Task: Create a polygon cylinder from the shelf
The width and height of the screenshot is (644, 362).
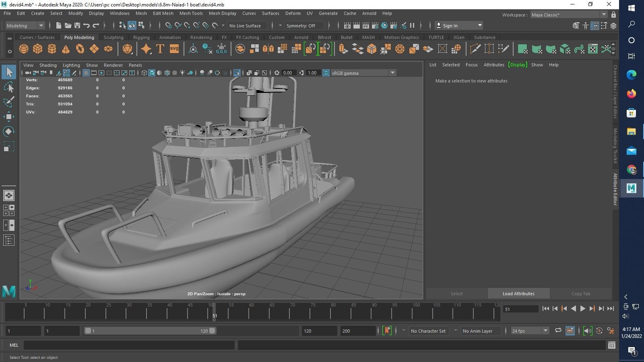Action: (x=52, y=49)
